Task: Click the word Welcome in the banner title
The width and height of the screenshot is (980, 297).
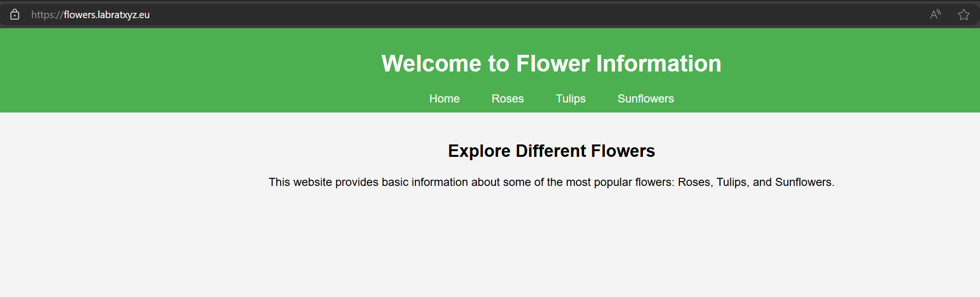Action: pos(431,63)
